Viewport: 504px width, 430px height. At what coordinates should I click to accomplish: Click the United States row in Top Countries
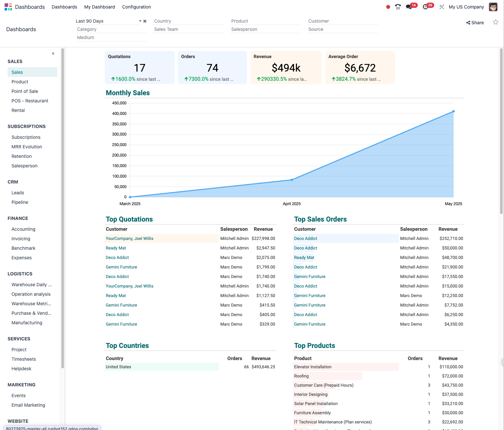(x=190, y=367)
